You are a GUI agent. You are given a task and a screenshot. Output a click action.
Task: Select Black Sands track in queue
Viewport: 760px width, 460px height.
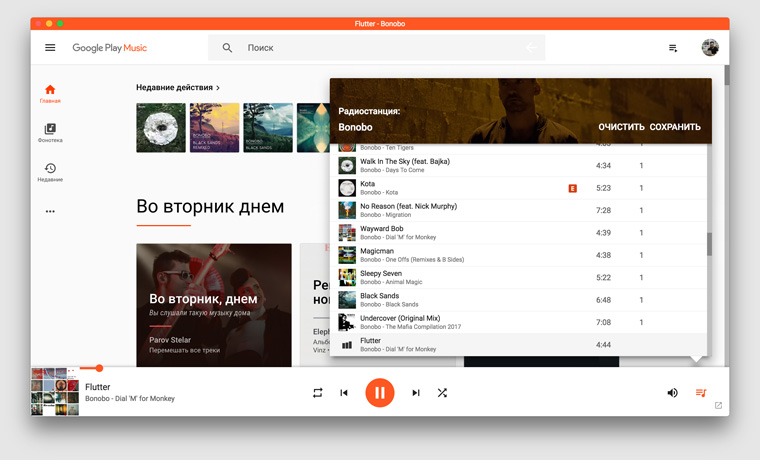(518, 300)
